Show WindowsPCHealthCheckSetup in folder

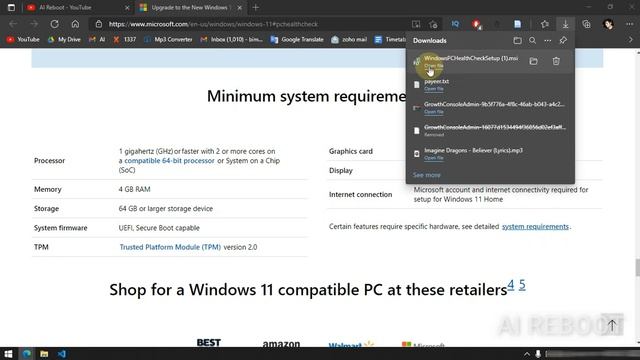point(533,61)
